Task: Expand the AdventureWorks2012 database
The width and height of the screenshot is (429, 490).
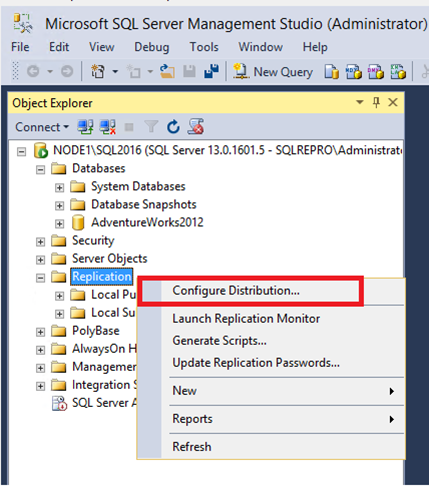Action: click(59, 224)
